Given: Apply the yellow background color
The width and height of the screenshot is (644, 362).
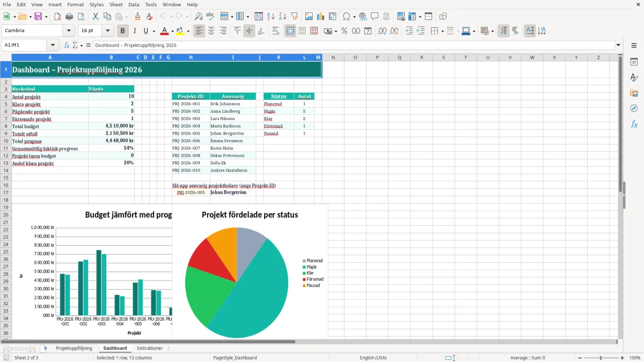Looking at the screenshot, I should [180, 31].
